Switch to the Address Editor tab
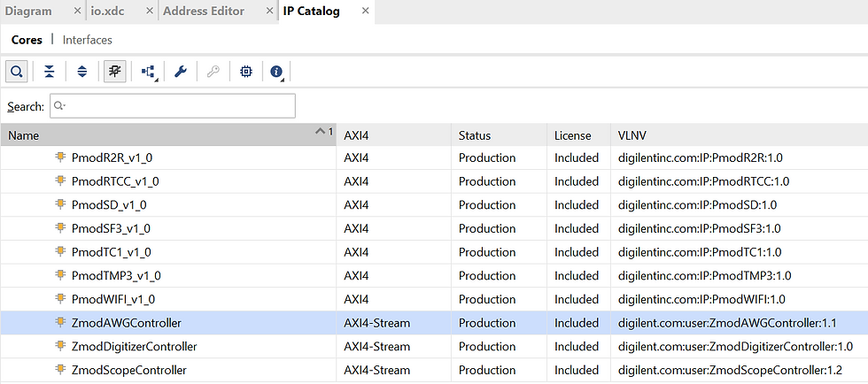 [x=204, y=12]
